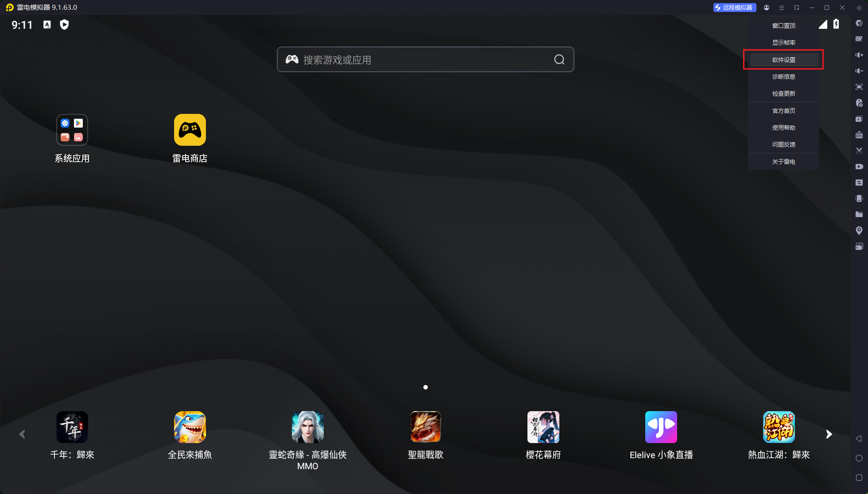The image size is (868, 494).
Task: Collapse the sidebar with double chevron
Action: pos(859,8)
